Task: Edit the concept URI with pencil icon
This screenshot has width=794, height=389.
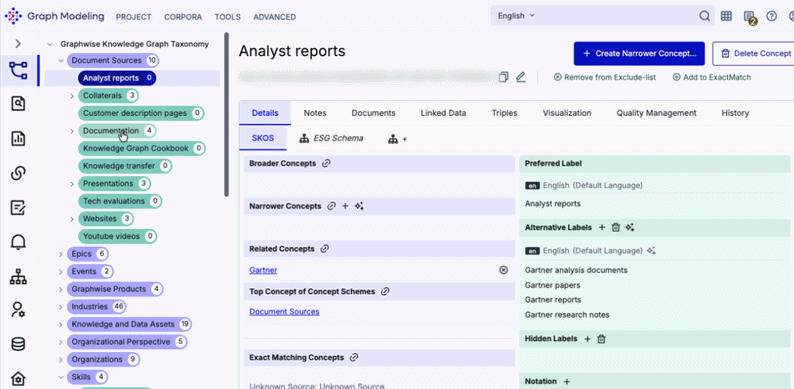Action: pos(521,77)
